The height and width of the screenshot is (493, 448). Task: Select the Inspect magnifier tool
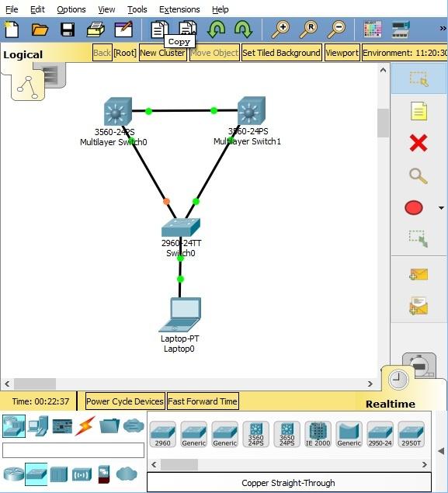click(x=418, y=176)
